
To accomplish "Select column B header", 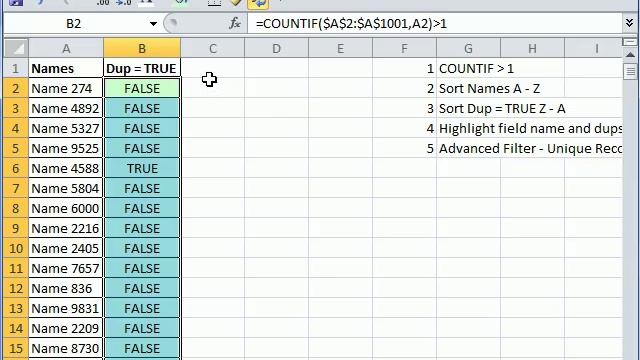I will pos(142,49).
